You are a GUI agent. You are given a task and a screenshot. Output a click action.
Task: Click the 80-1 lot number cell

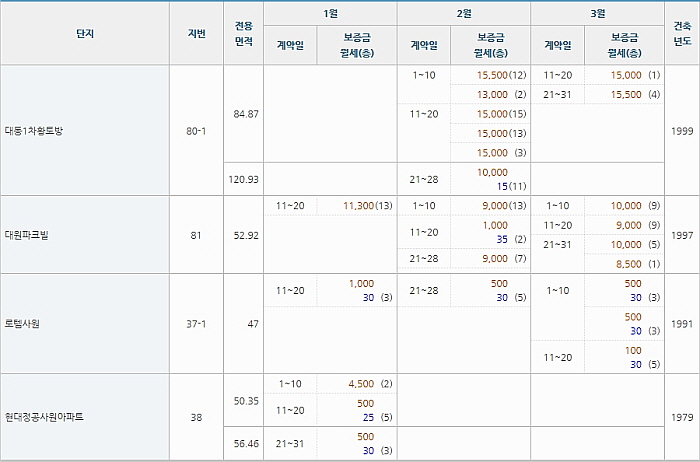[196, 131]
